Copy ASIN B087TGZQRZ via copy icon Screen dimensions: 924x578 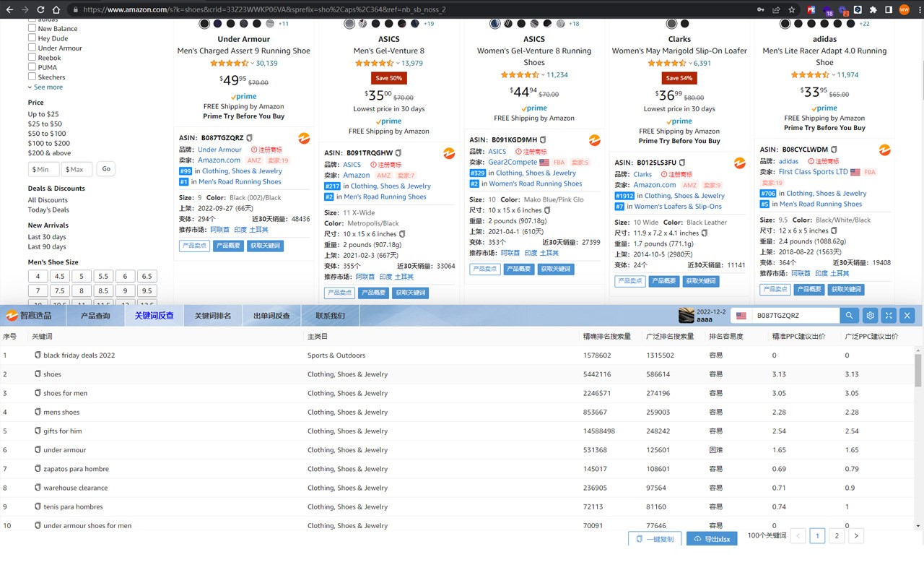(x=250, y=138)
